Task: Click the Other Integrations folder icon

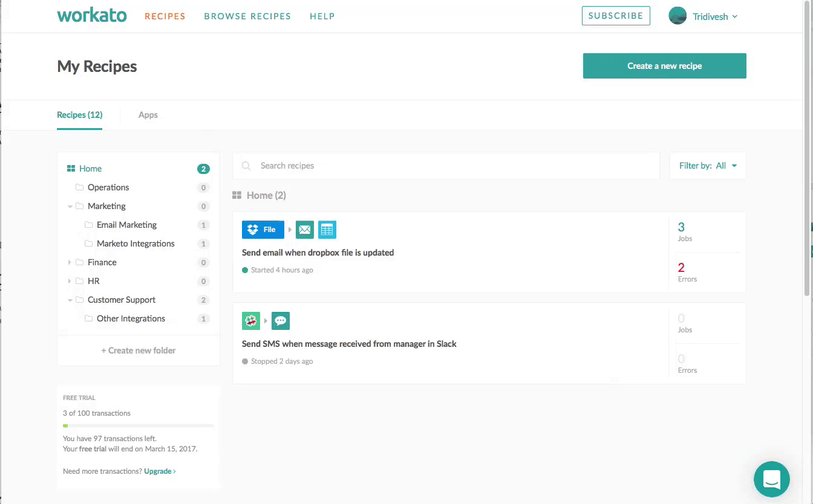Action: 89,318
